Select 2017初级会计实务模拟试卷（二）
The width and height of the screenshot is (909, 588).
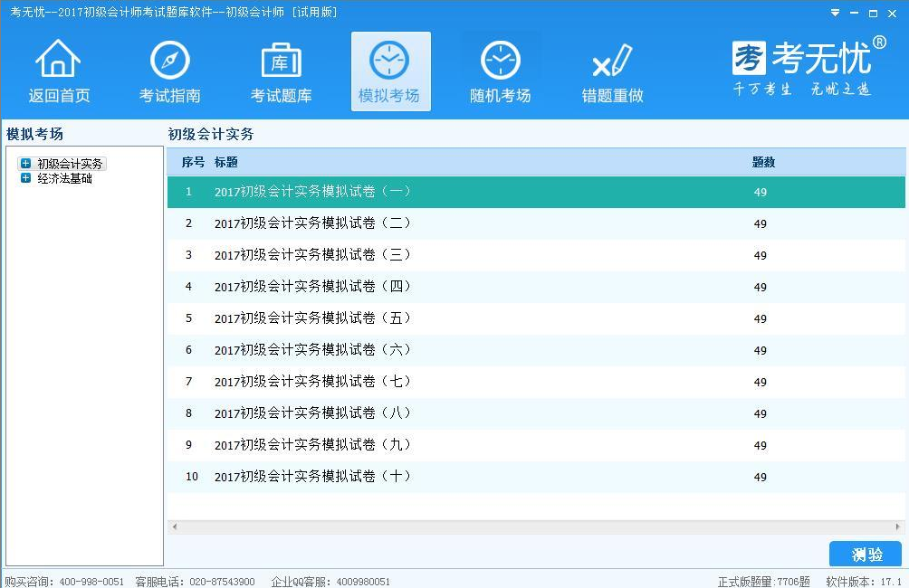click(x=536, y=223)
